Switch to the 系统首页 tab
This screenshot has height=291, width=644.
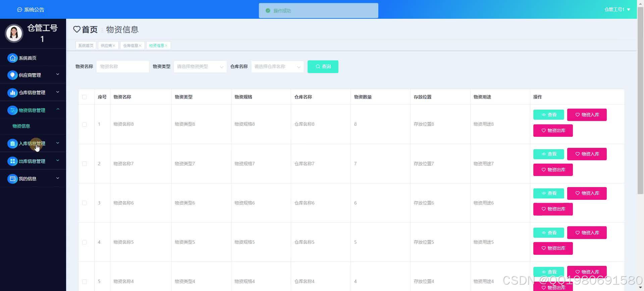tap(86, 46)
